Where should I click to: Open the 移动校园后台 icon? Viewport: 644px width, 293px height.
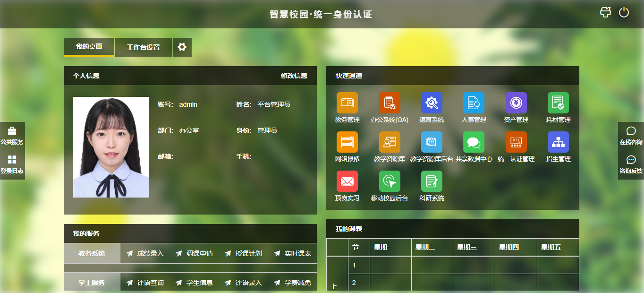[x=390, y=181]
